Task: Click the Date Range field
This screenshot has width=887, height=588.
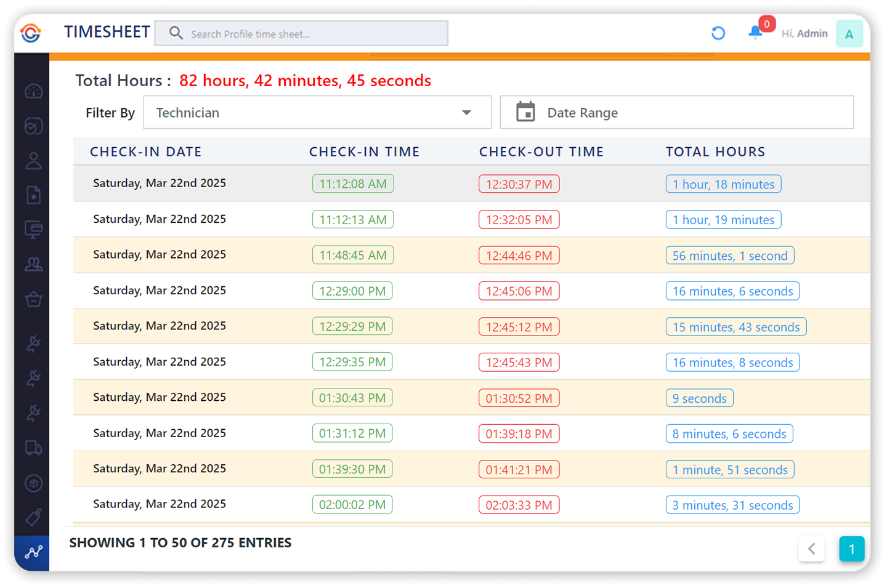Action: click(x=677, y=112)
